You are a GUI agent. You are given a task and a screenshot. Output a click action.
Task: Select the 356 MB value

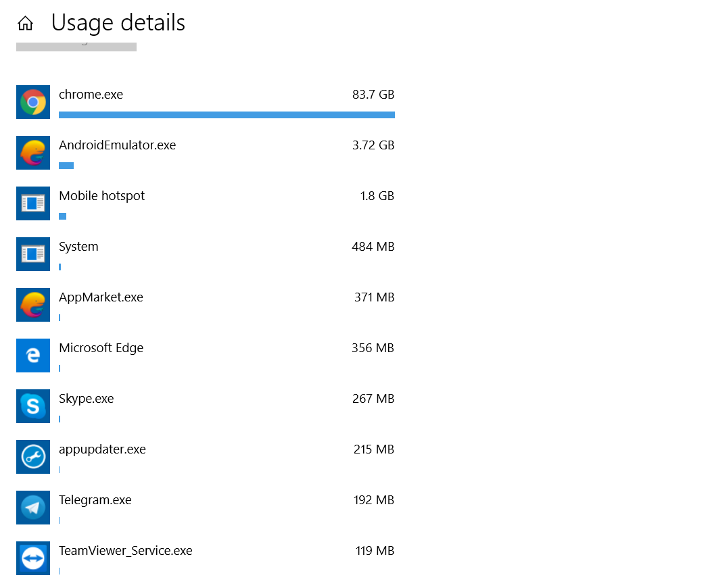pos(373,348)
